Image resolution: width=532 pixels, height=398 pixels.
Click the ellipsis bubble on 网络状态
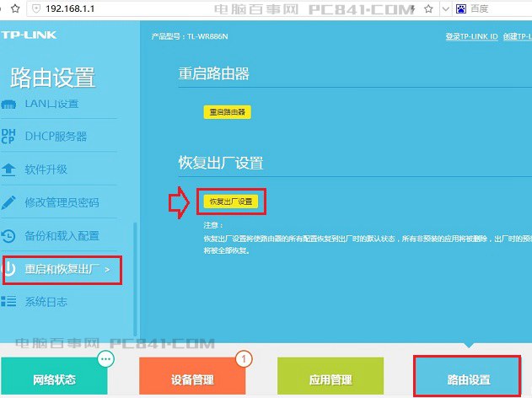[105, 359]
